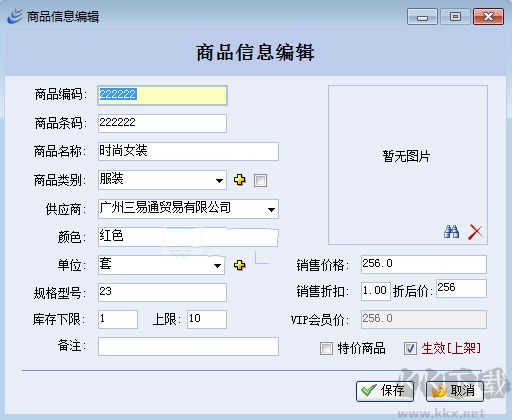The width and height of the screenshot is (512, 420).
Task: Click the add category plus icon
Action: coord(240,180)
